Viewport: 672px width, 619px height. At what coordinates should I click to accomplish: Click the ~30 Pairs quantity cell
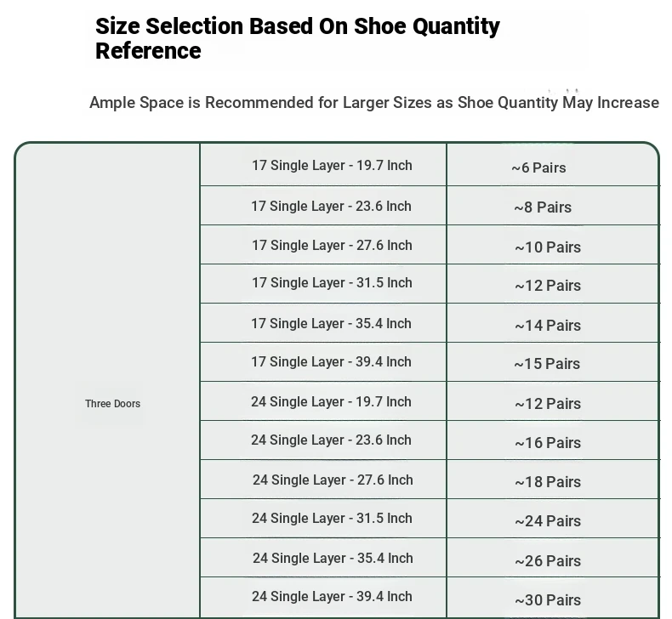click(x=552, y=597)
